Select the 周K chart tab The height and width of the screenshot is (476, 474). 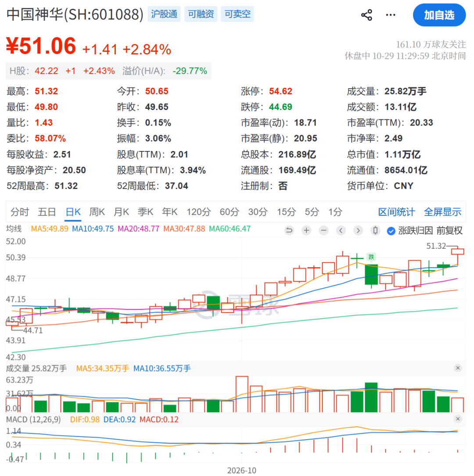[97, 212]
